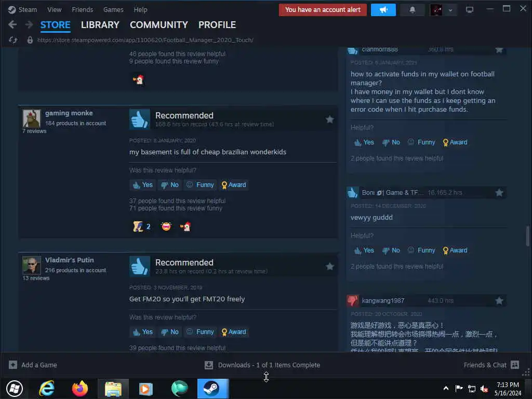Click the padlock icon beside the URL
Viewport: 532px width, 399px height.
(x=30, y=40)
